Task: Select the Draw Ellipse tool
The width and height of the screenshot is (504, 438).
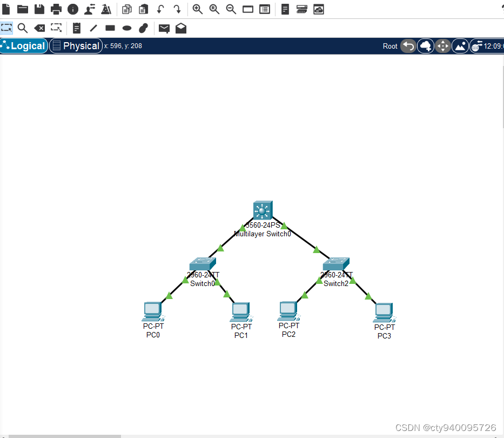Action: click(127, 28)
